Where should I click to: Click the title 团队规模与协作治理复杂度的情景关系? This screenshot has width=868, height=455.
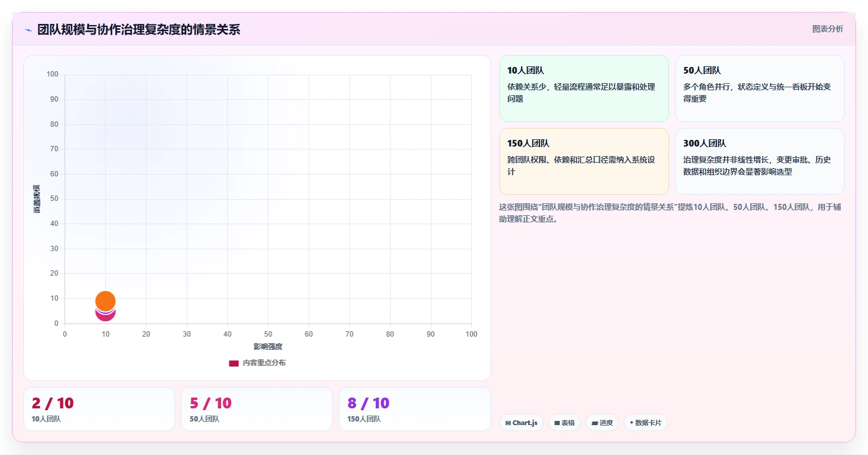point(139,29)
